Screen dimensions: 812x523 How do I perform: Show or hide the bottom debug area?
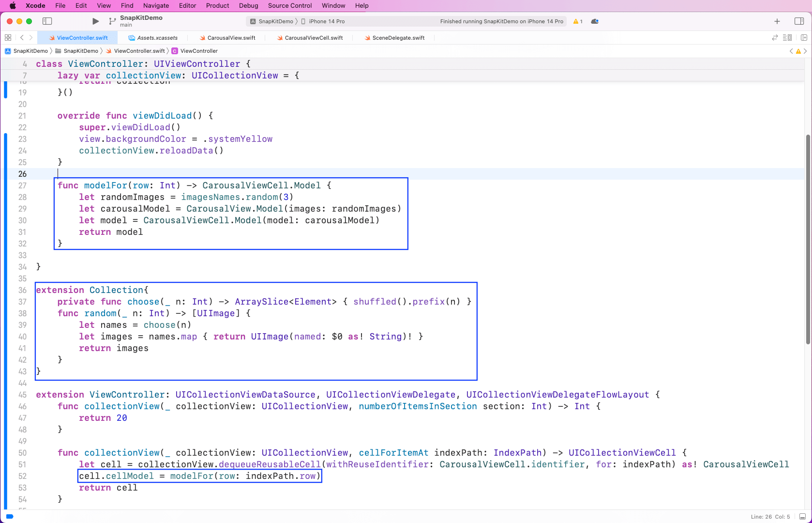click(802, 517)
